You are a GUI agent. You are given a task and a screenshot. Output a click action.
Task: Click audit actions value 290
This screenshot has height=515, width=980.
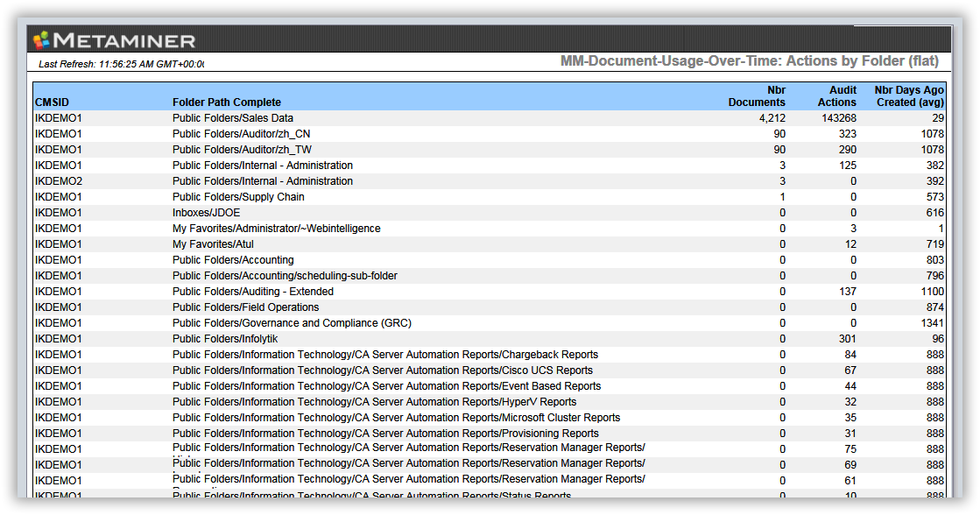pos(848,150)
